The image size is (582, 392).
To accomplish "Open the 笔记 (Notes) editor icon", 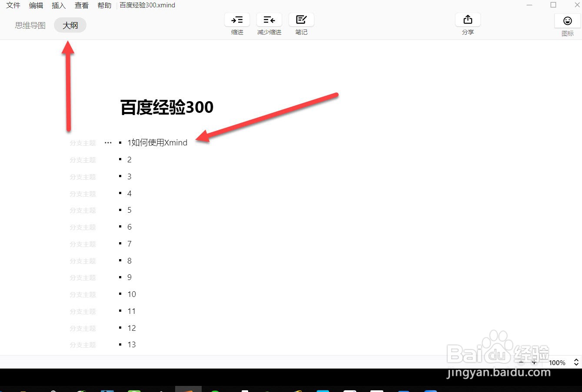I will [x=301, y=20].
